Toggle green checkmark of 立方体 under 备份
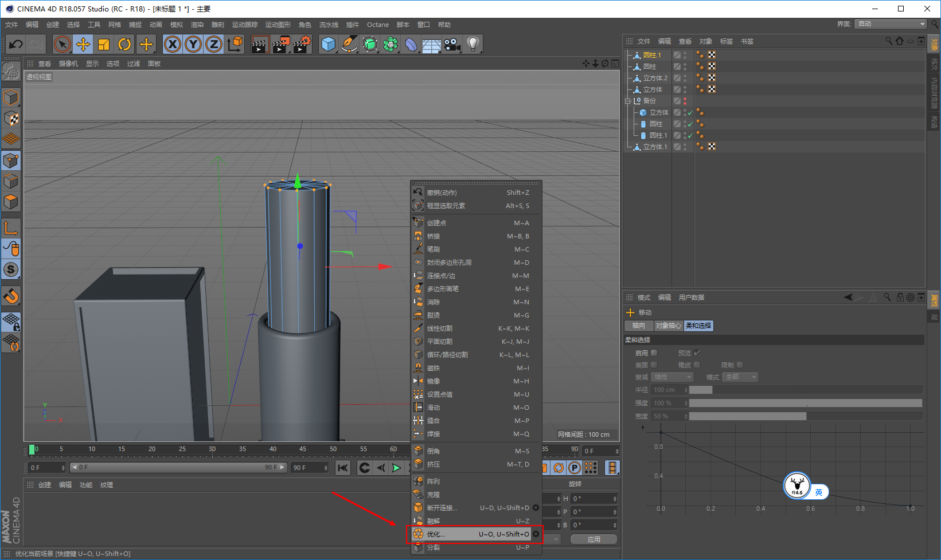Screen dimensions: 941x560 click(691, 112)
